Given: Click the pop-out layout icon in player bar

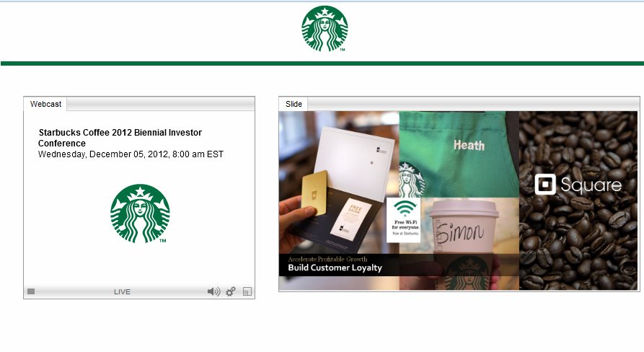Looking at the screenshot, I should [x=247, y=291].
